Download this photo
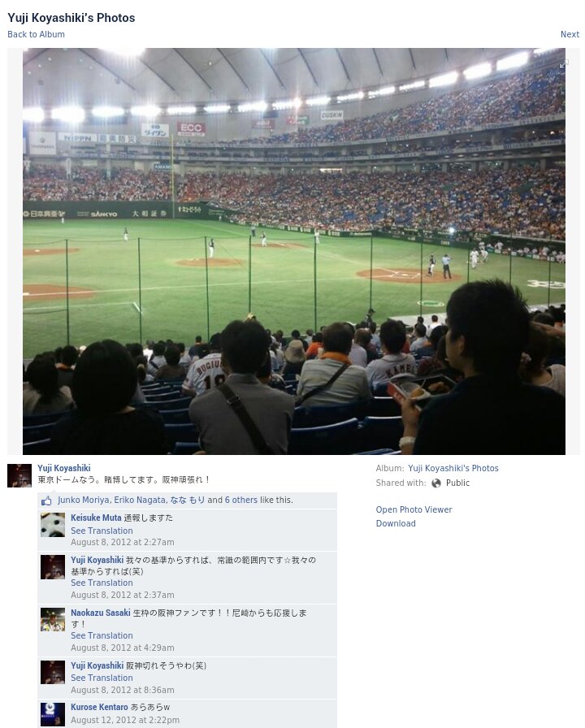Screen dimensions: 585x728 coord(396,524)
